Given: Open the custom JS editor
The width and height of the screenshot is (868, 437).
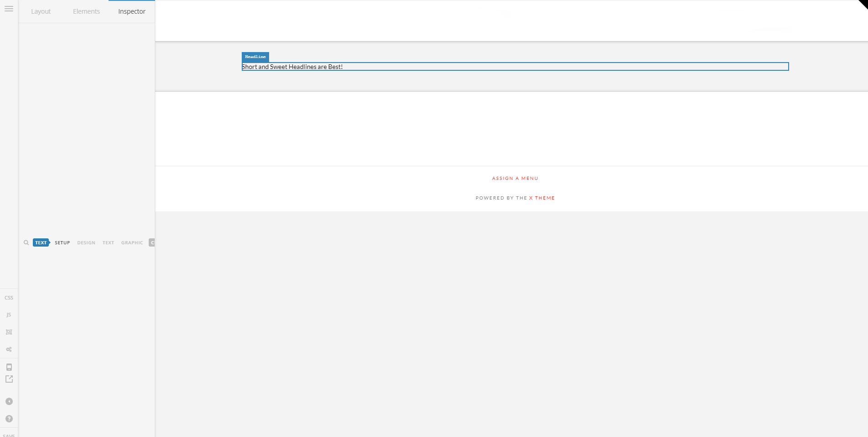Looking at the screenshot, I should point(9,315).
